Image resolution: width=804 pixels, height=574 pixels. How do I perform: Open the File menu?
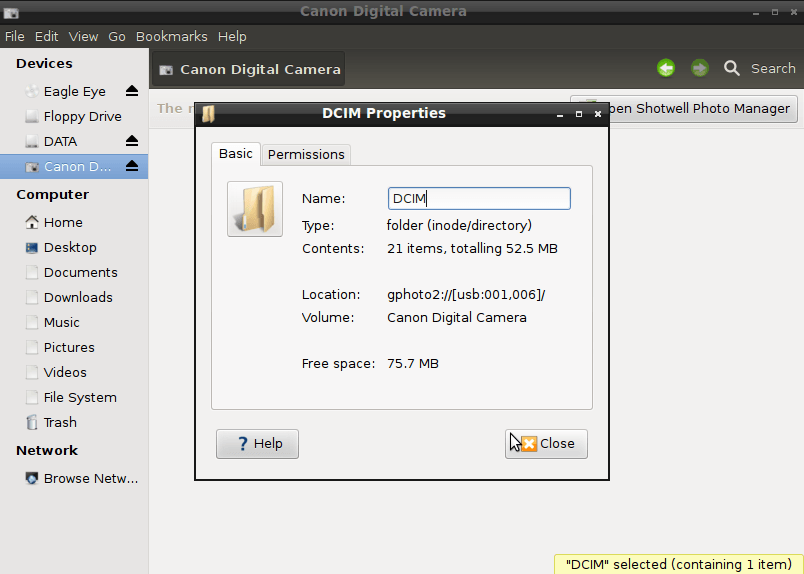pyautogui.click(x=15, y=36)
